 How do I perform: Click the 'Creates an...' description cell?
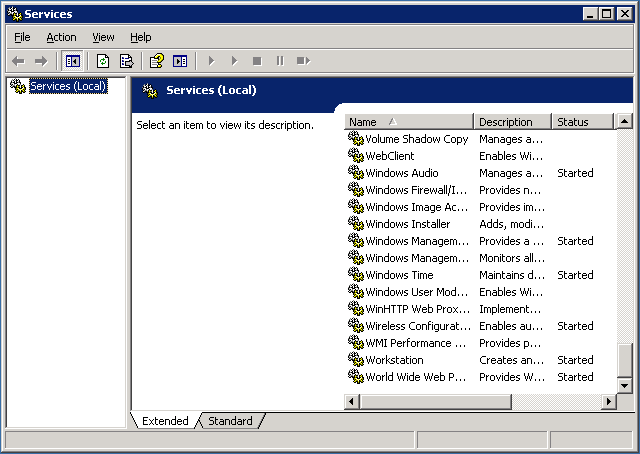(x=511, y=360)
